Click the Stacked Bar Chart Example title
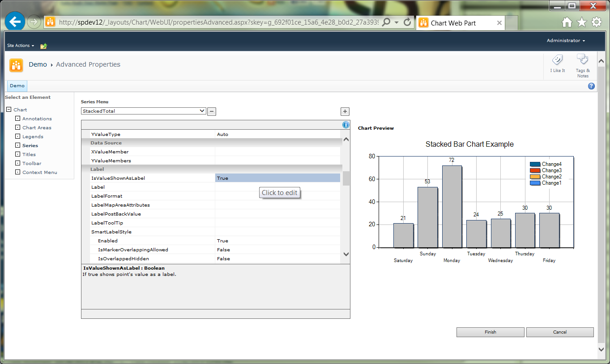Viewport: 610px width, 364px height. tap(469, 144)
